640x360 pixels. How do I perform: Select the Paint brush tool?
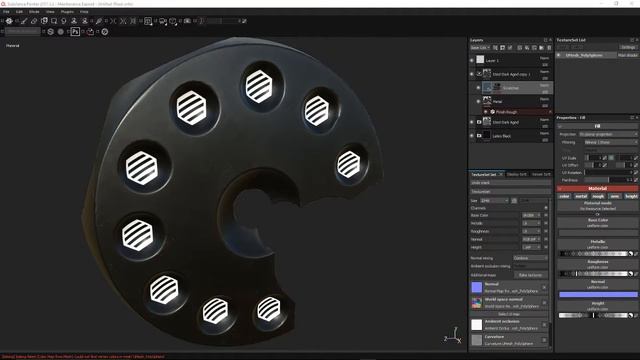coord(24,21)
